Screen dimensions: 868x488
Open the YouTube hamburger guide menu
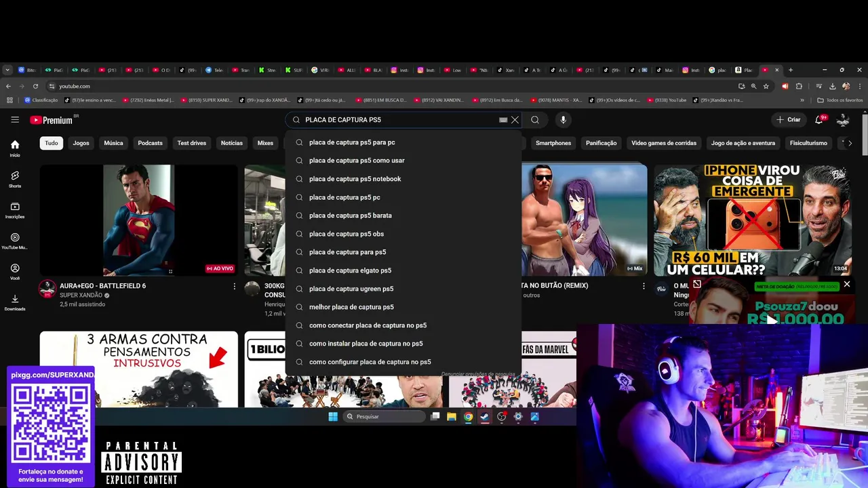coord(15,120)
